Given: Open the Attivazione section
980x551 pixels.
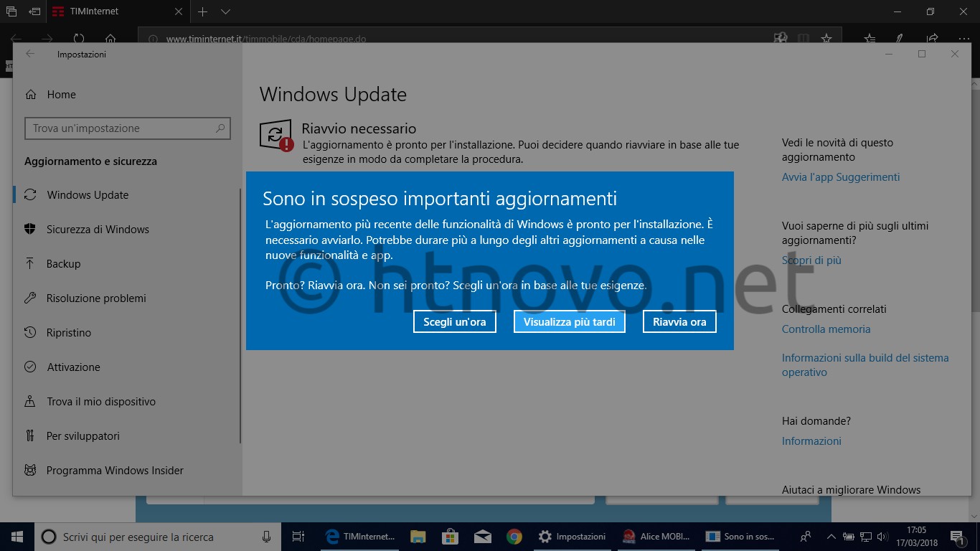Looking at the screenshot, I should [x=75, y=367].
